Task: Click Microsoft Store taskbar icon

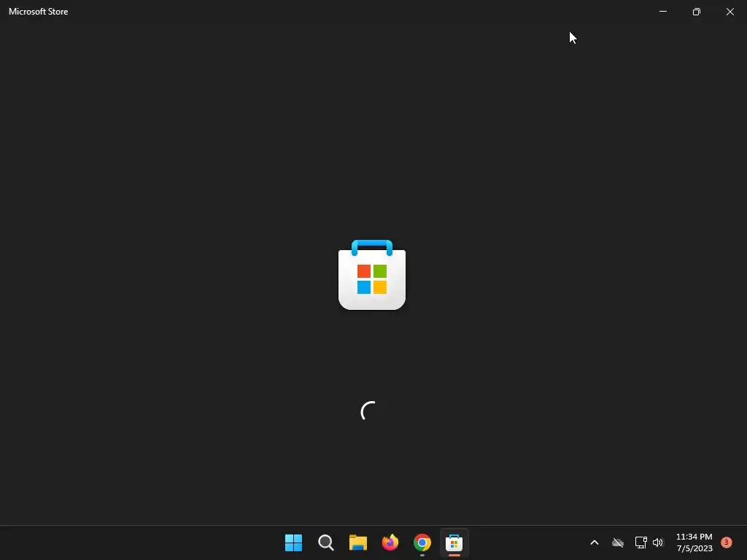Action: pos(454,542)
